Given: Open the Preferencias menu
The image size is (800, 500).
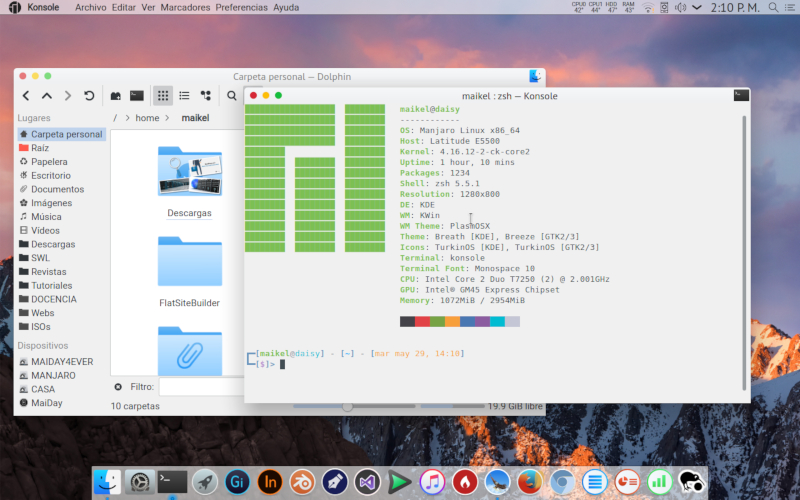Looking at the screenshot, I should pyautogui.click(x=241, y=7).
